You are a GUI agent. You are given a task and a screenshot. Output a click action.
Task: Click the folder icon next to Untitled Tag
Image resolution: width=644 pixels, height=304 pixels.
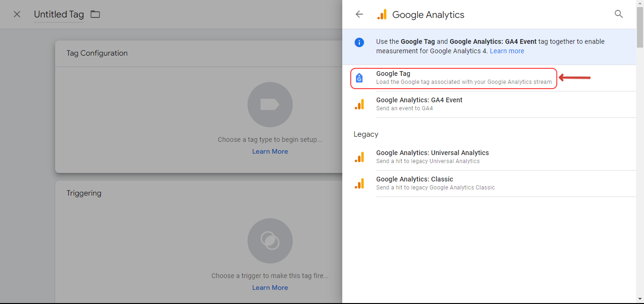(95, 14)
